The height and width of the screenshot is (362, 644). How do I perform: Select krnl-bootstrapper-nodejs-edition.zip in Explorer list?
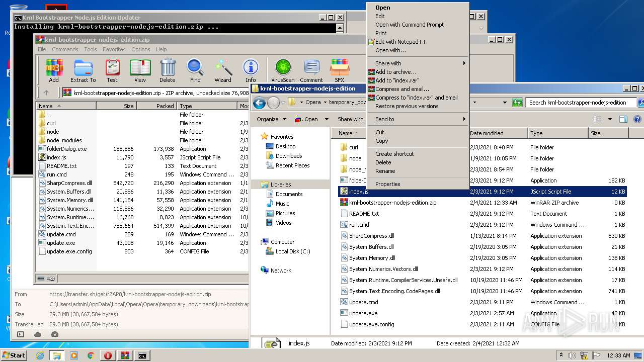[x=392, y=203]
